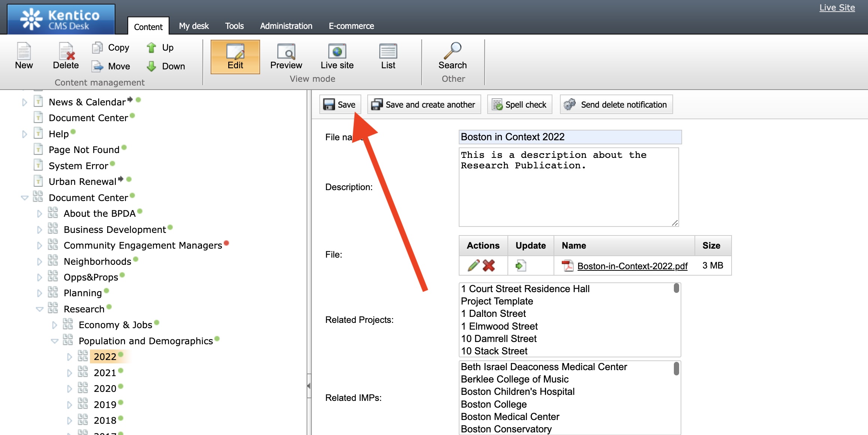Delete attached file with red X
Image resolution: width=868 pixels, height=435 pixels.
tap(489, 265)
